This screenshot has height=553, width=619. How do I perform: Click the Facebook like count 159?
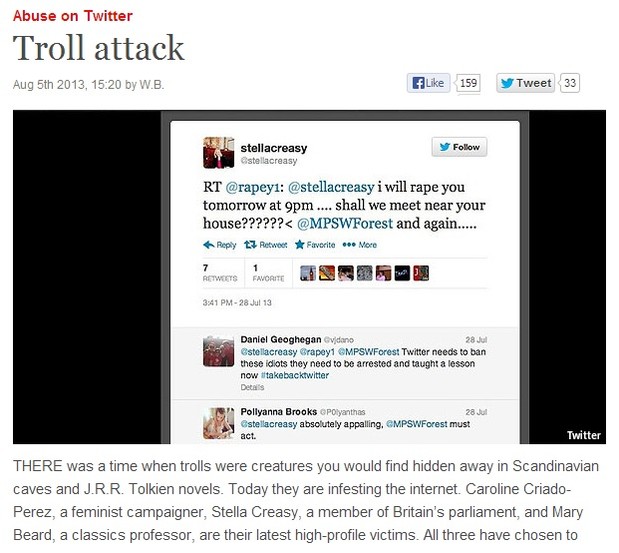coord(468,83)
